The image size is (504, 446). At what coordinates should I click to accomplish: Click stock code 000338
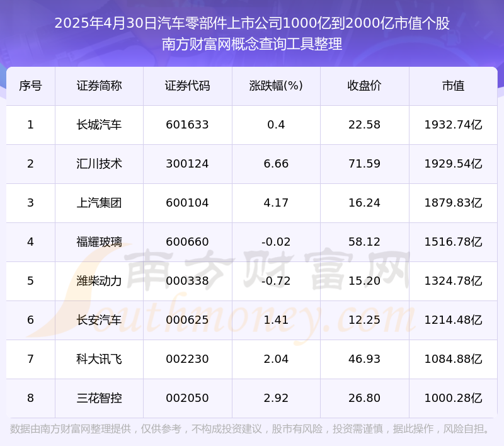click(187, 281)
